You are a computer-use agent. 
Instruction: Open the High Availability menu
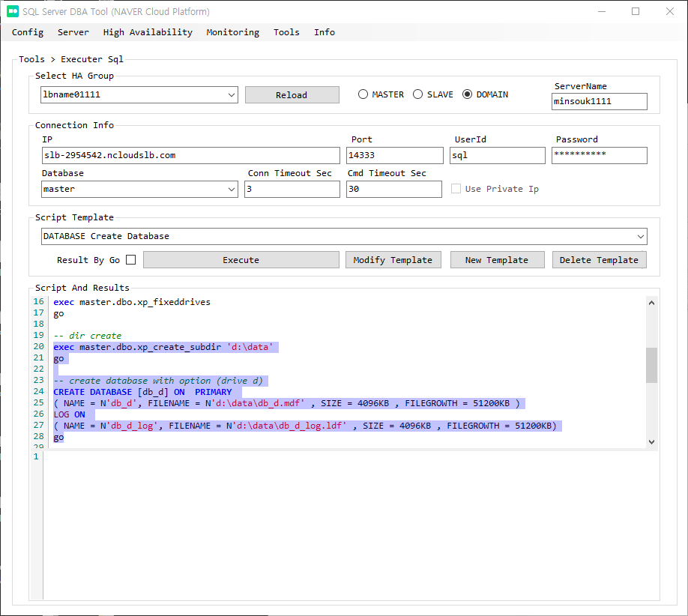click(148, 32)
